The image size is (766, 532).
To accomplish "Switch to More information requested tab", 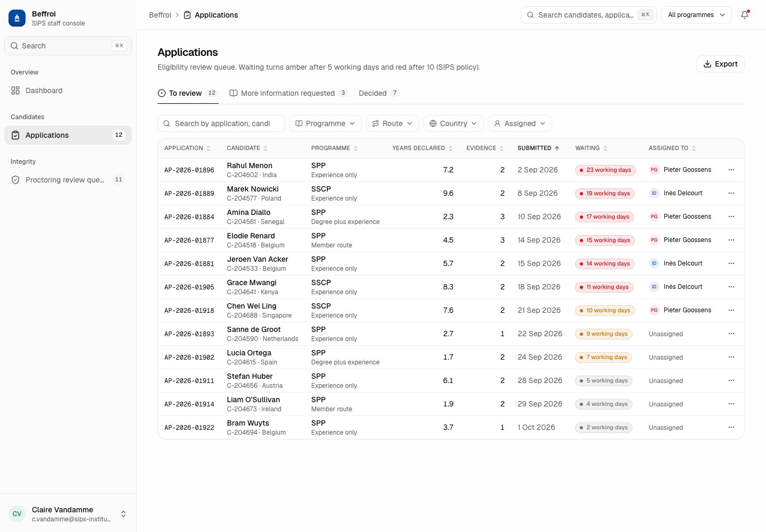I will pos(288,93).
